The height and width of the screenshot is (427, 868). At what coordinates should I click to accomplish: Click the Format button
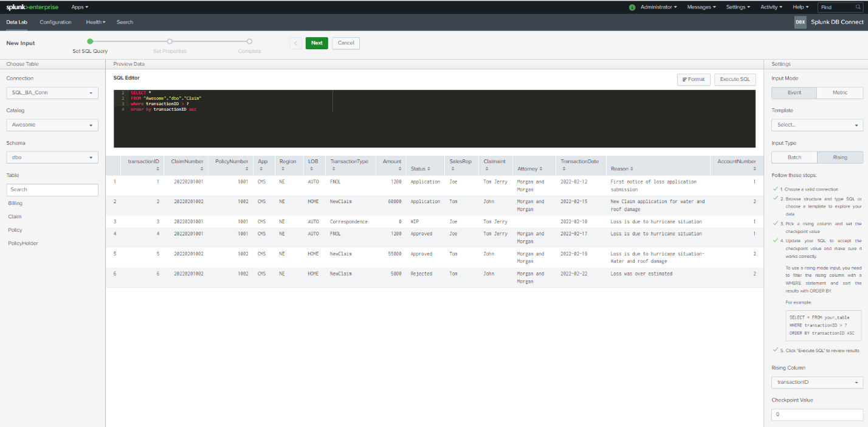tap(694, 79)
